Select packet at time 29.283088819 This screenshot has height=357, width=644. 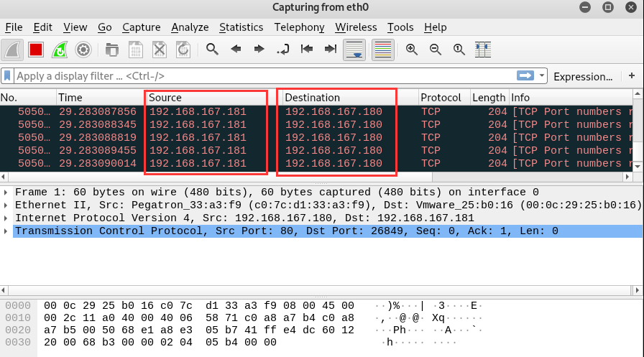point(316,137)
